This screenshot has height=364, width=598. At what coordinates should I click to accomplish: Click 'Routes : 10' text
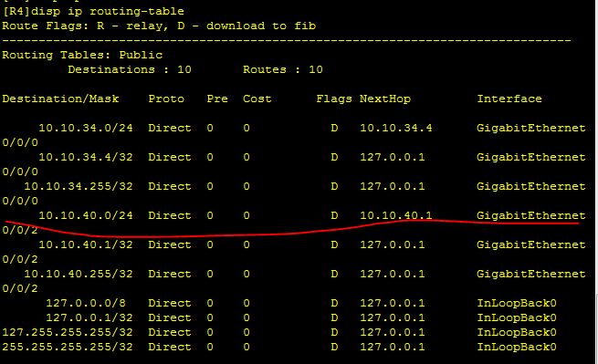(283, 69)
